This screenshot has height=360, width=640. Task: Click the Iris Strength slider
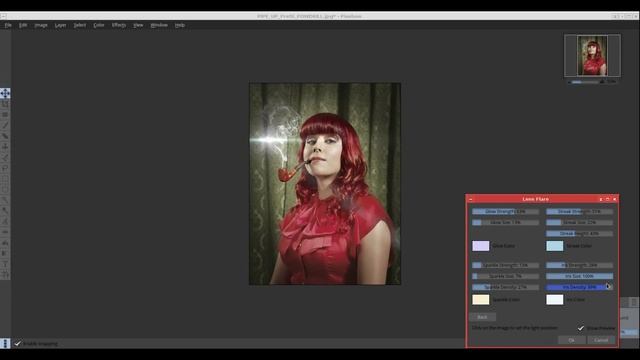(580, 265)
